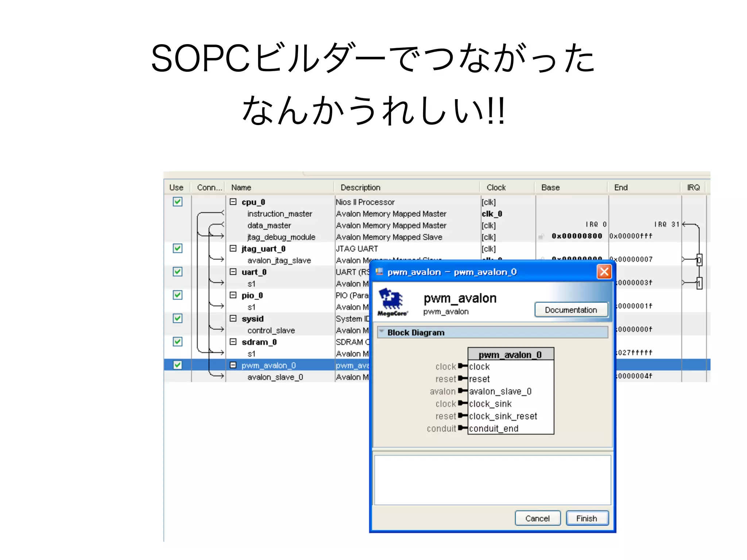The width and height of the screenshot is (747, 560).
Task: Click the Base column header
Action: [x=572, y=187]
